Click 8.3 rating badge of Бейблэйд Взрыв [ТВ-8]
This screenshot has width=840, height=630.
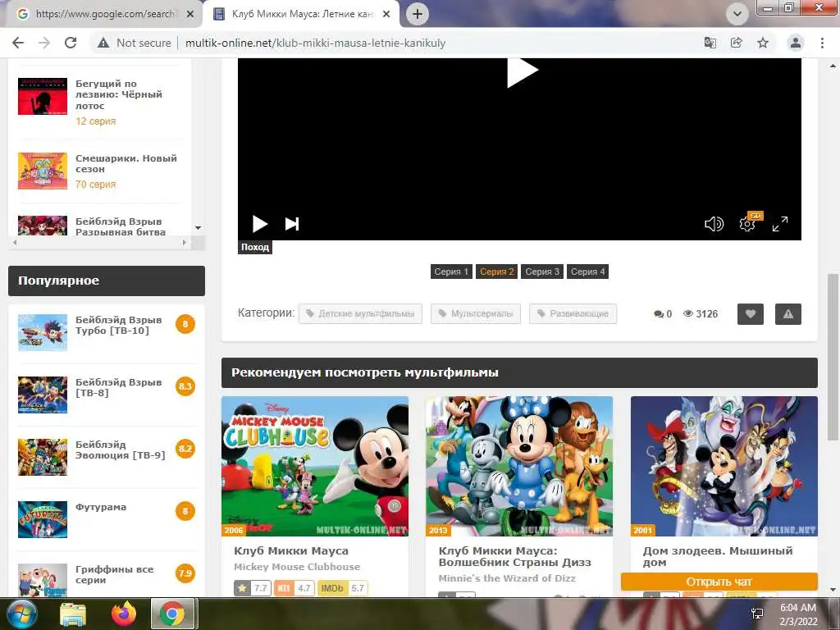coord(185,386)
